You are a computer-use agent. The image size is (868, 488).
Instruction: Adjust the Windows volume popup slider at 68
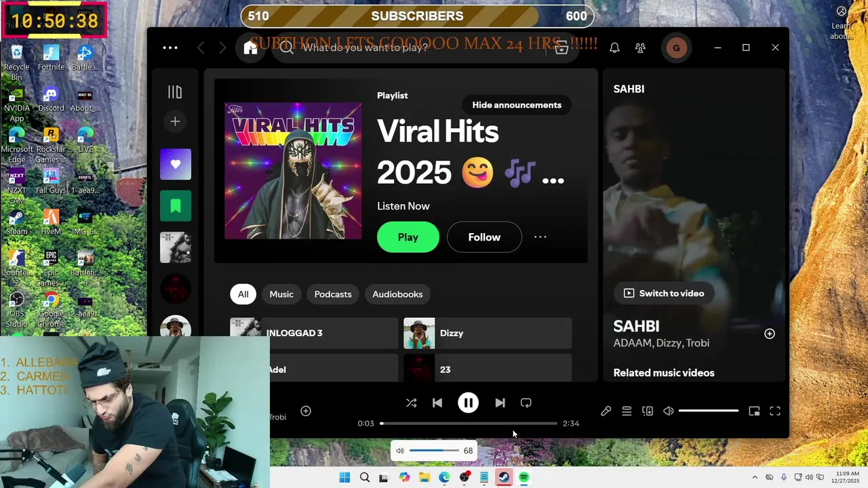point(435,451)
